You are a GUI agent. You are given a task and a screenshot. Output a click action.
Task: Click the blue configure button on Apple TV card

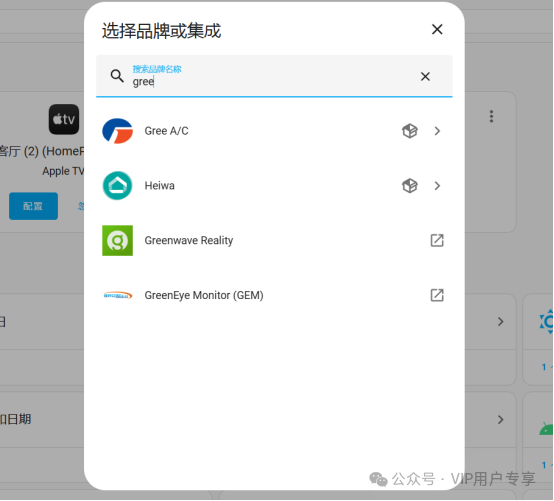(x=34, y=206)
